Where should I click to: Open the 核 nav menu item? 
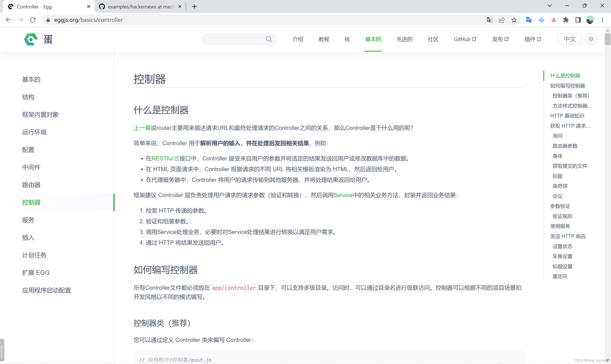click(x=347, y=39)
